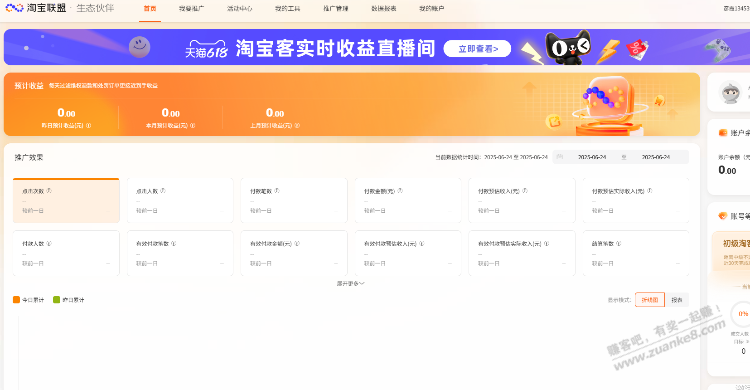Select the 付款笔数 metric card
Screen dimensions: 750x390
pyautogui.click(x=294, y=201)
